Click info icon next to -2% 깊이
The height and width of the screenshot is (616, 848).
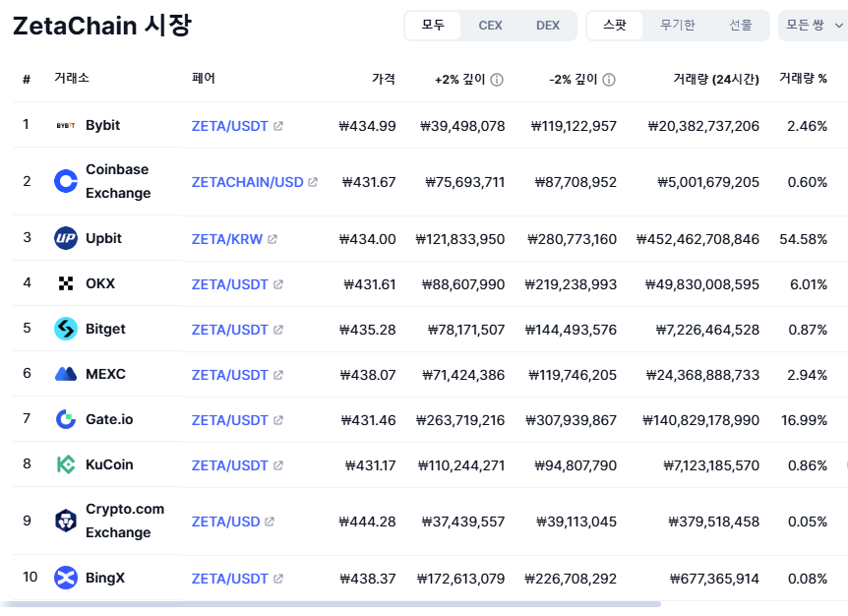pos(608,80)
